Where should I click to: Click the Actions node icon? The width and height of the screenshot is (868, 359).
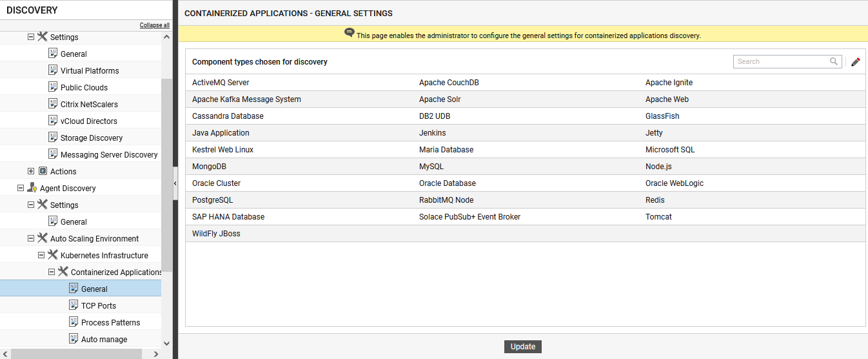(43, 171)
